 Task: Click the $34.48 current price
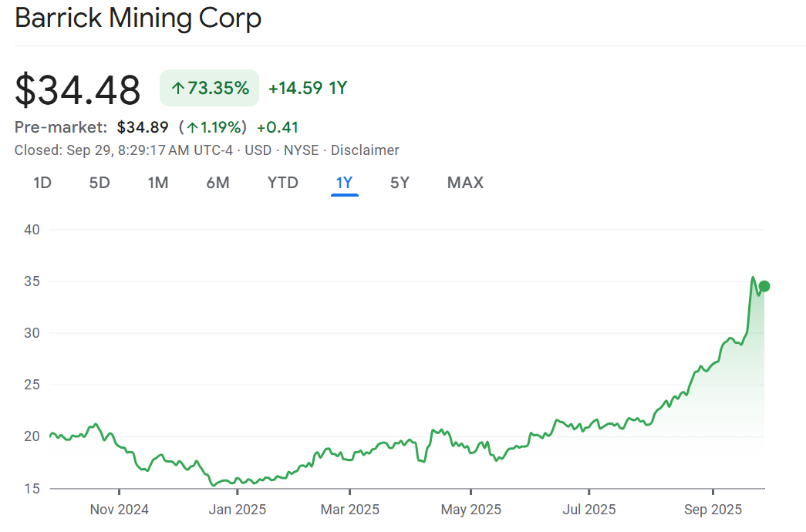tap(78, 89)
